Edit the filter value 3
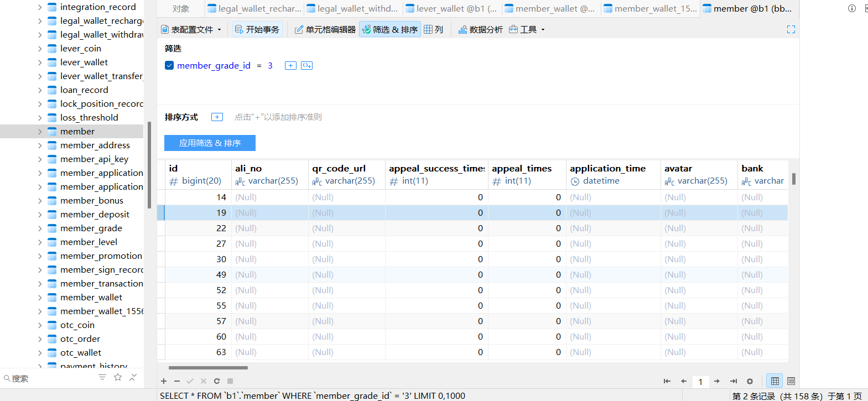The image size is (868, 401). tap(271, 65)
